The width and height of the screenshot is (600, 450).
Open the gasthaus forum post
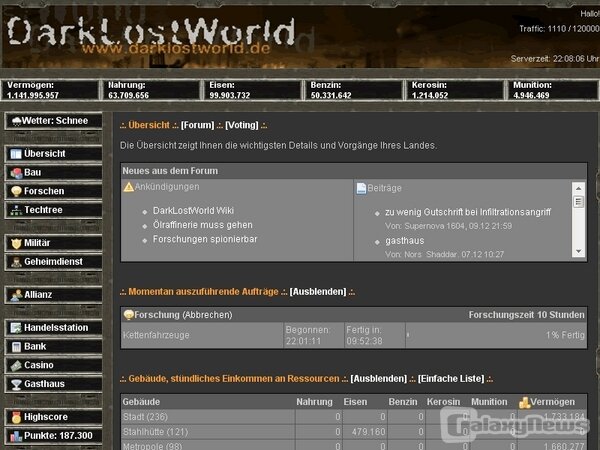click(405, 241)
